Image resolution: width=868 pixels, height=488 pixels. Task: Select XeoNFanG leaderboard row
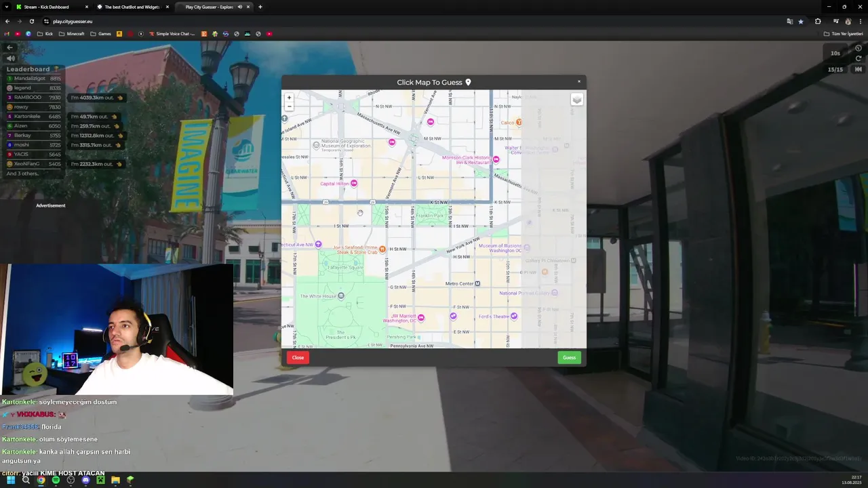(34, 164)
